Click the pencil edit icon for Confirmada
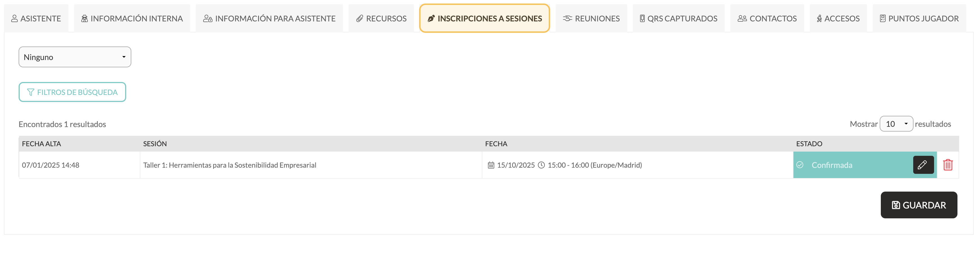The width and height of the screenshot is (980, 253). (x=923, y=165)
